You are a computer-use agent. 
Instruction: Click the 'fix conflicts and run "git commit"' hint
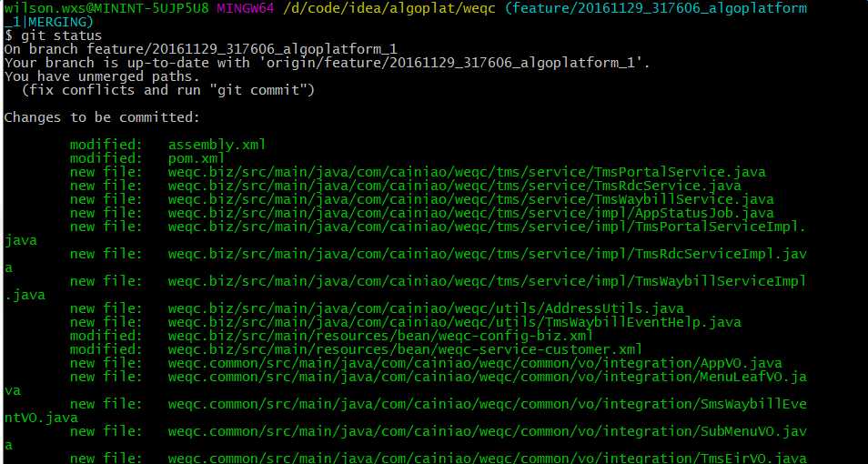coord(167,90)
